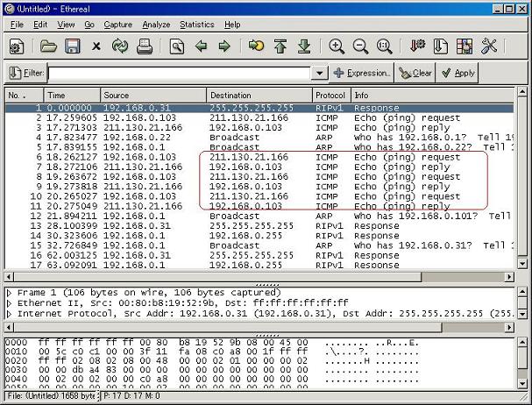Viewport: 532px width, 405px height.
Task: Select packet 12 ARP who has 192.168.0.101
Action: [x=259, y=216]
